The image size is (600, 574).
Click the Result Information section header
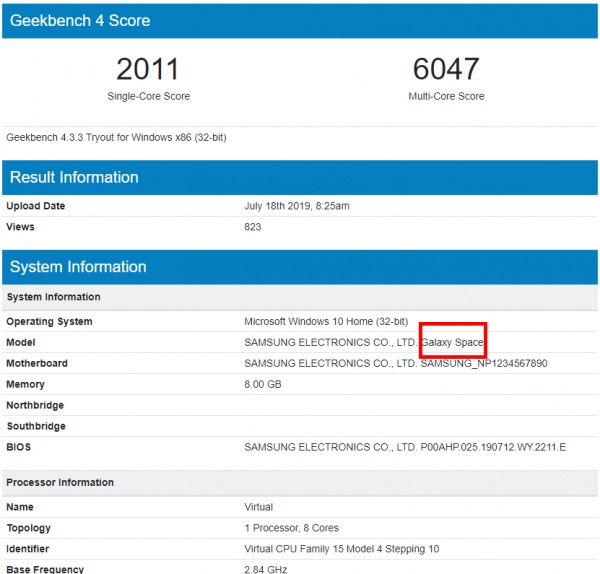click(300, 178)
